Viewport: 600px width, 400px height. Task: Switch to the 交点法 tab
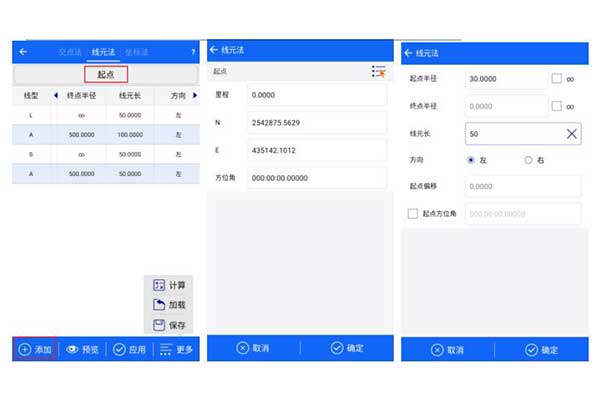(72, 52)
